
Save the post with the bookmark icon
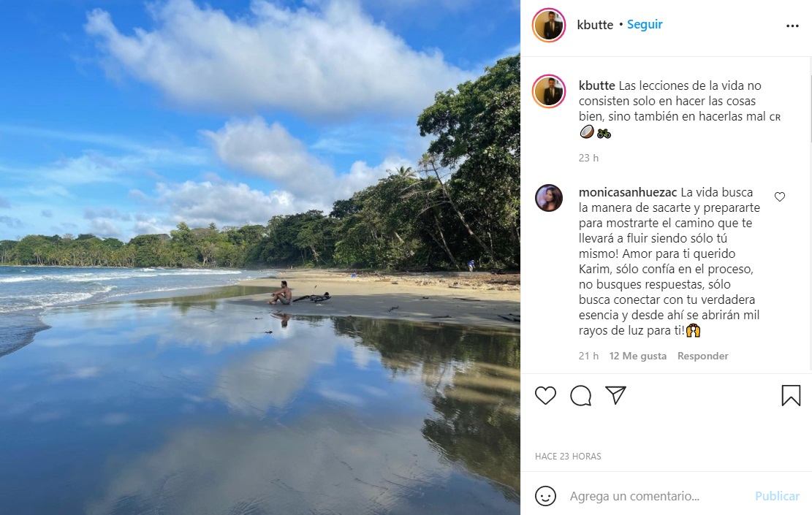tap(791, 395)
